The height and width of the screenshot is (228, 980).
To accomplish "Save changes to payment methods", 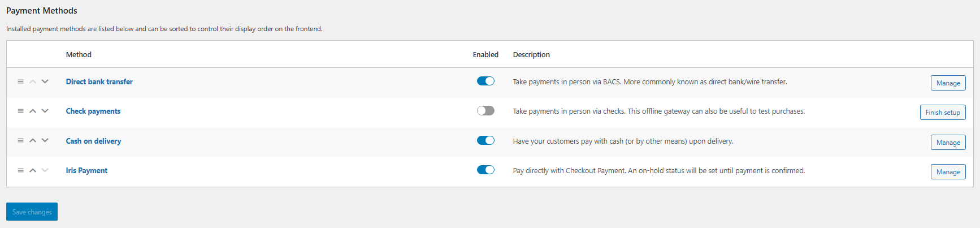I will point(32,212).
